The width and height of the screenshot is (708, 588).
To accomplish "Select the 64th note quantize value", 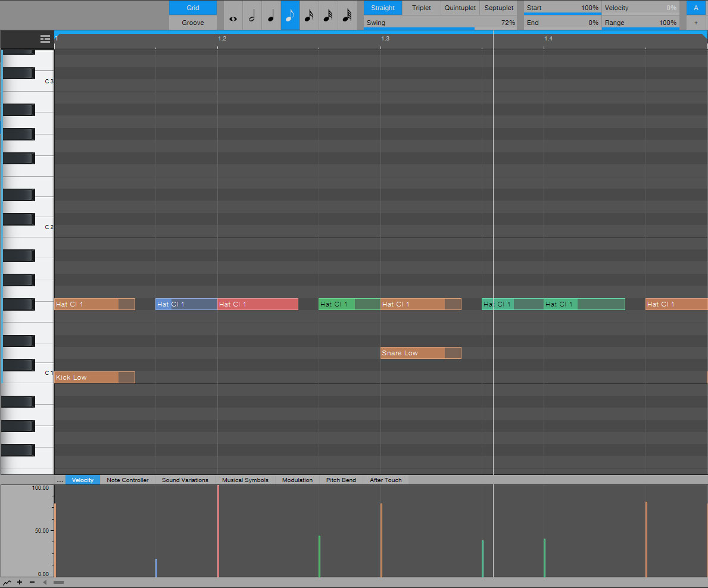I will tap(347, 15).
